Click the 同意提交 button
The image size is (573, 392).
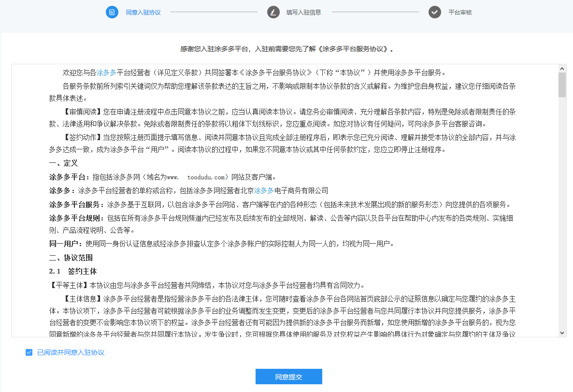(x=288, y=377)
